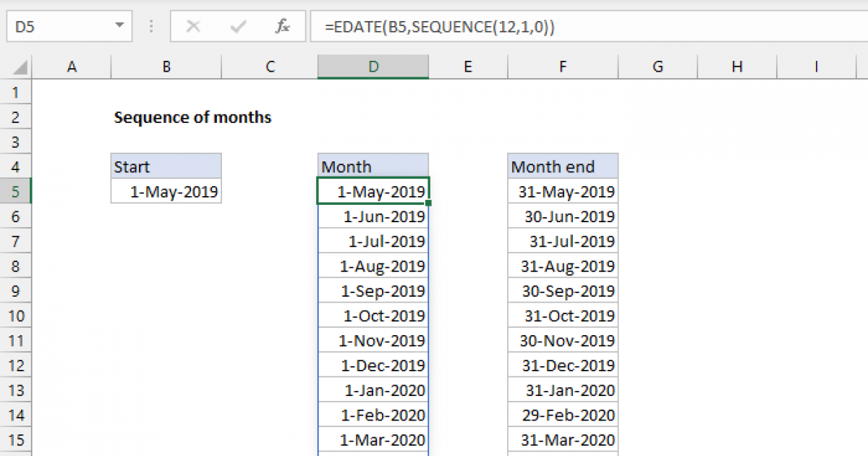Select column F header
The width and height of the screenshot is (868, 456).
[563, 67]
